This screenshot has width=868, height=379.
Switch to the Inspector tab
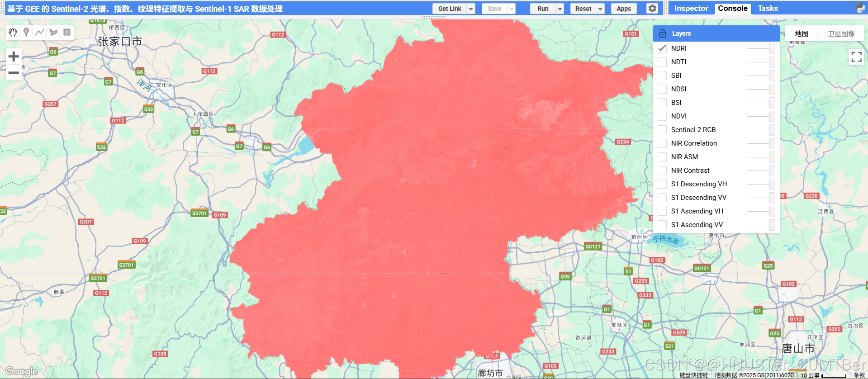(x=691, y=8)
